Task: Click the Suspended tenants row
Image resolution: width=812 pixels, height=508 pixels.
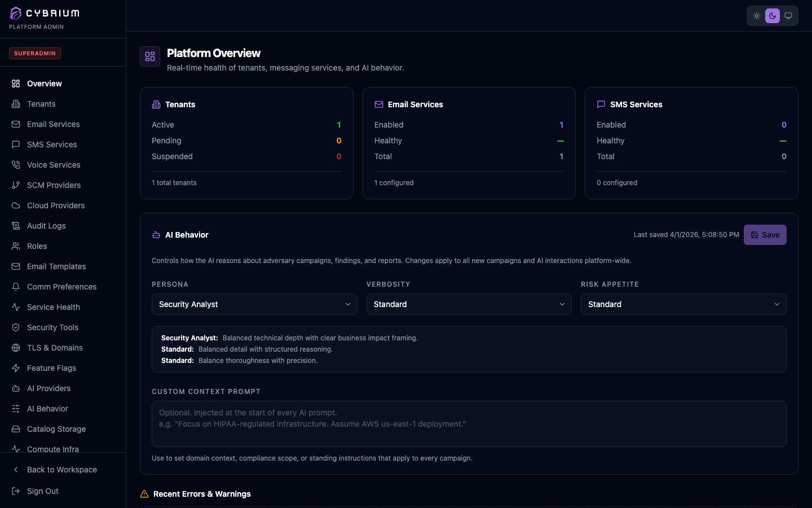Action: 246,156
